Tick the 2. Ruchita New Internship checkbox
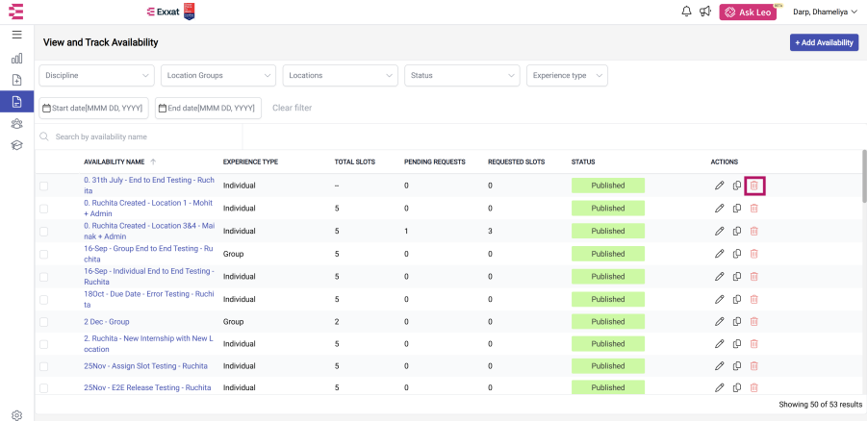Screen dimensions: 868x421 (43, 344)
